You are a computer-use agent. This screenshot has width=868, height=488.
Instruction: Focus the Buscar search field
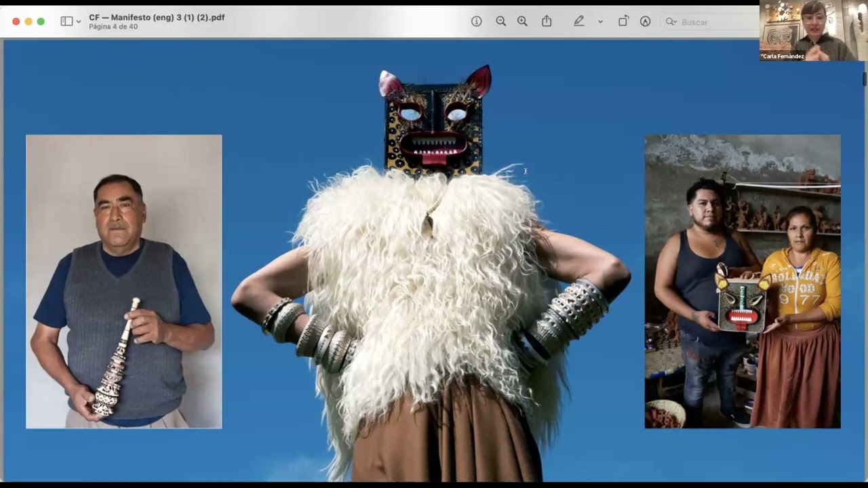point(709,22)
